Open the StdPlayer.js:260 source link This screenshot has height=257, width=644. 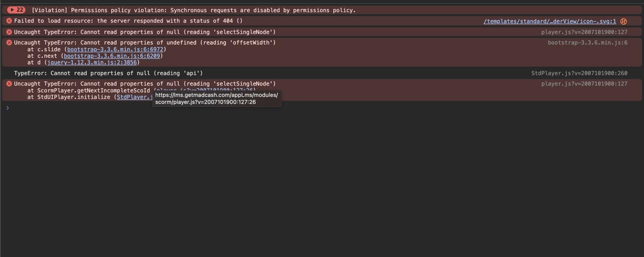(579, 73)
